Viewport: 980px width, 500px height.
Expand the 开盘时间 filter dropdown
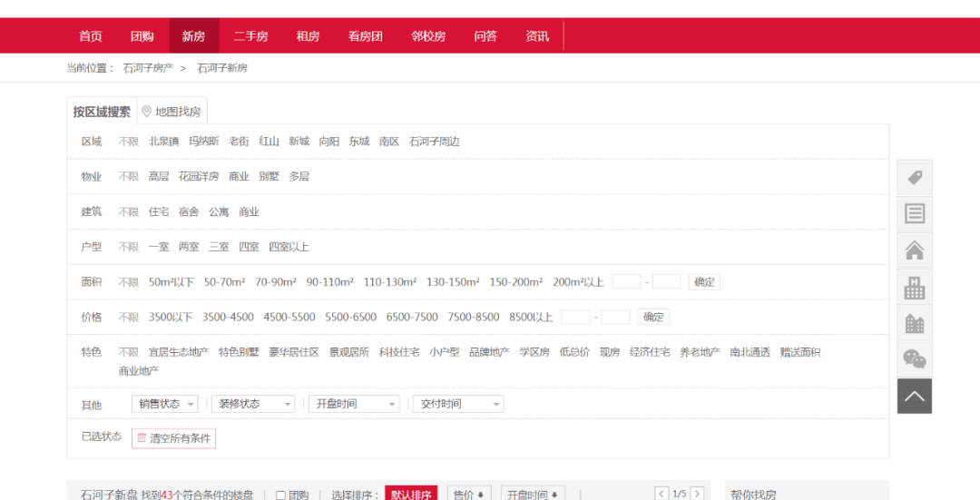(355, 404)
